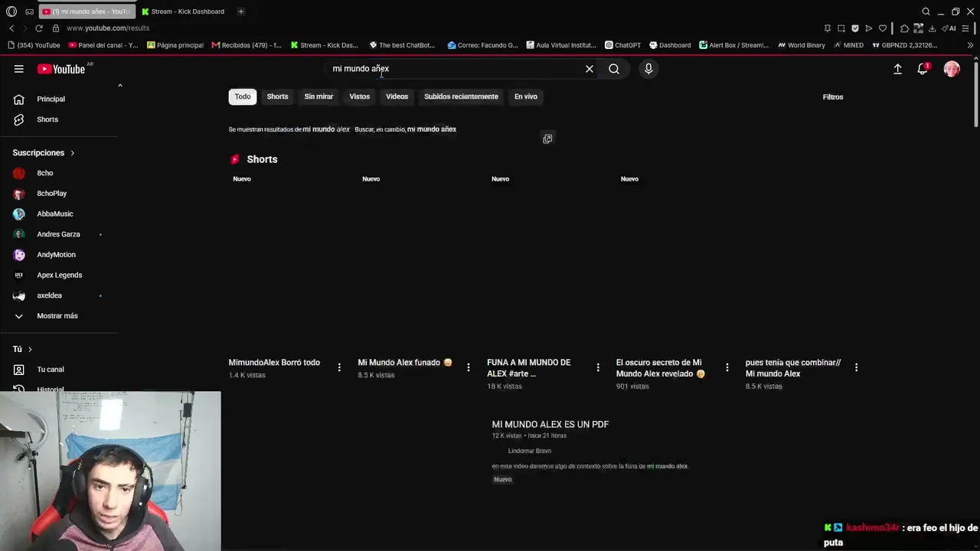Submit search with the magnifier button
Screen dimensions: 980x551
pyautogui.click(x=614, y=69)
